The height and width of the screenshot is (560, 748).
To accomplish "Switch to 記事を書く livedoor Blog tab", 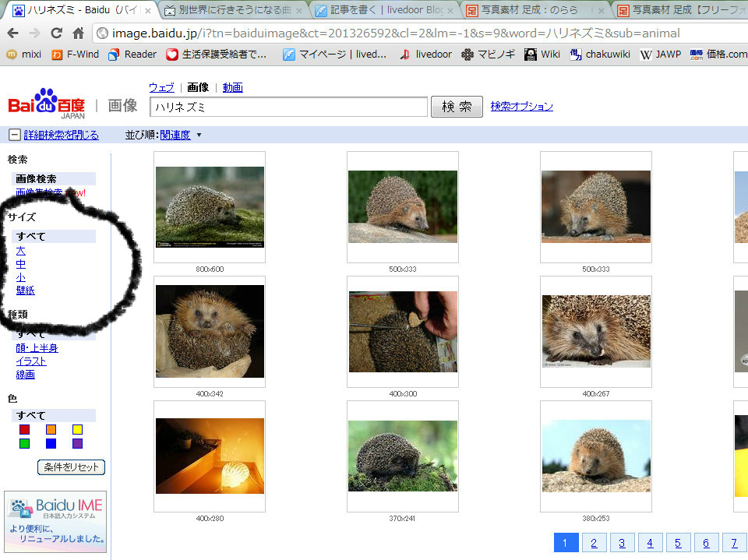I will pos(386,10).
